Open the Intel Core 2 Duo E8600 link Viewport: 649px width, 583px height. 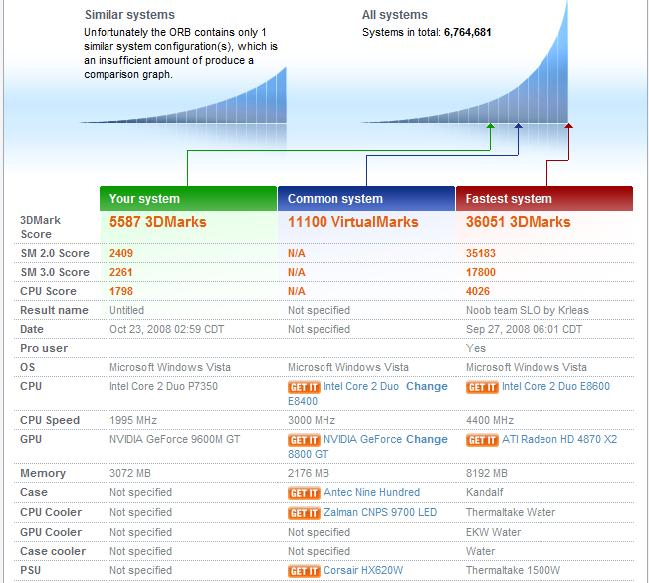point(556,386)
